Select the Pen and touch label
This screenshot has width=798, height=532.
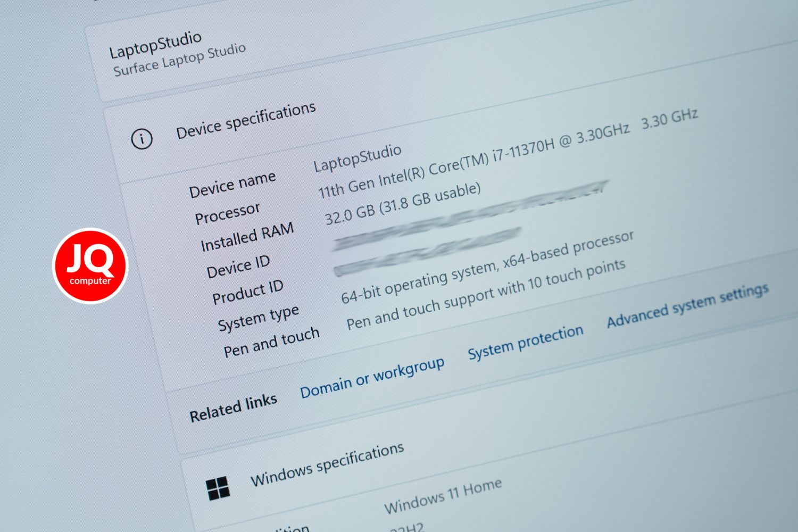[271, 343]
